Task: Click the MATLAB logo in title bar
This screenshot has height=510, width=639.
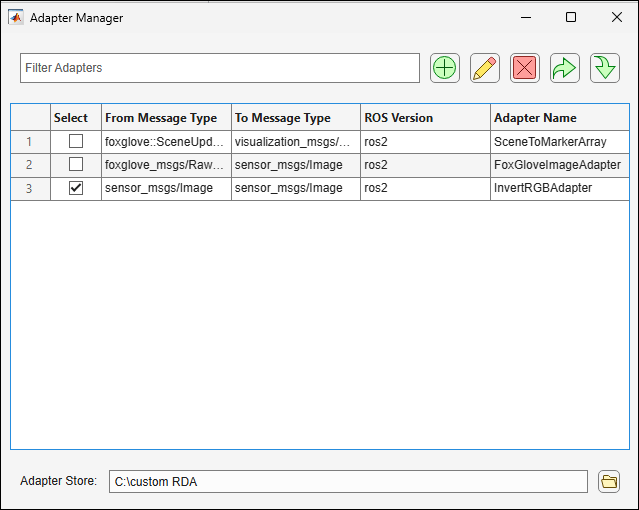Action: tap(16, 18)
